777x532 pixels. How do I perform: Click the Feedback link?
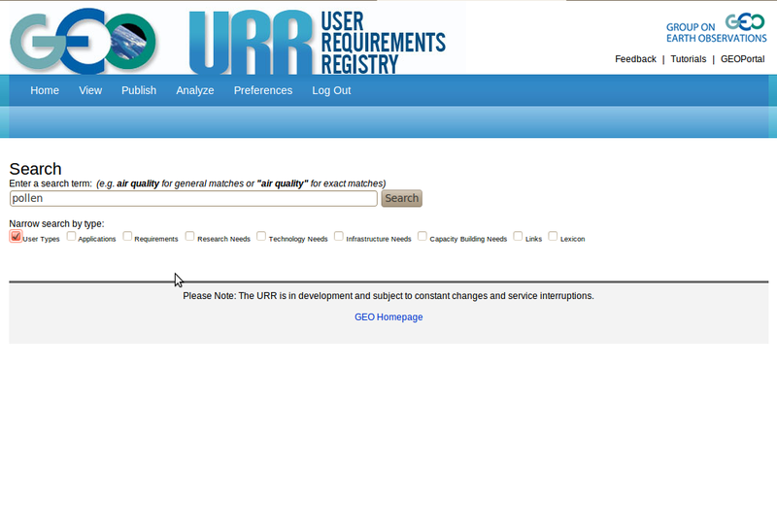(635, 59)
